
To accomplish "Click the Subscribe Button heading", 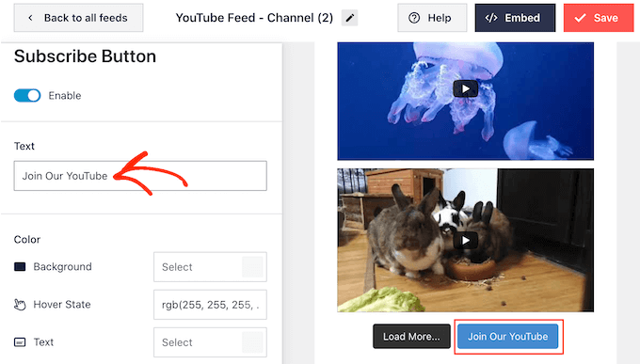I will [86, 56].
